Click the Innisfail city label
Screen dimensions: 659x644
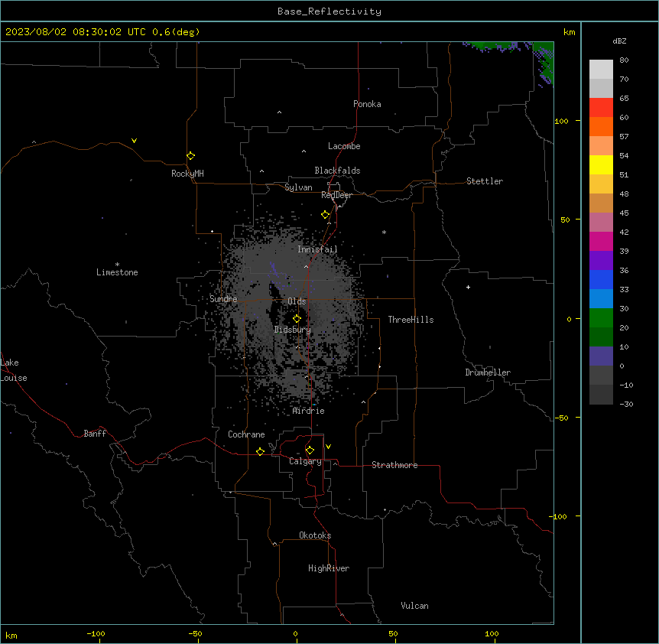317,249
